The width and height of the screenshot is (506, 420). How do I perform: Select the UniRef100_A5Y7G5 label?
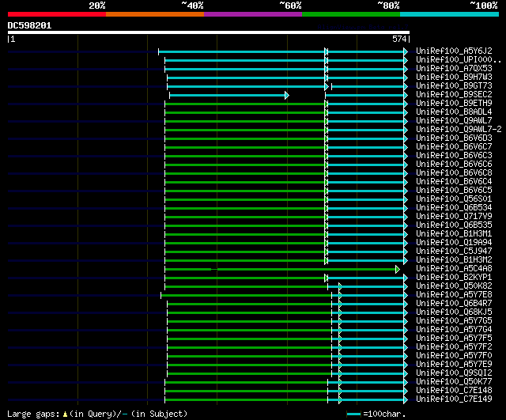point(454,321)
